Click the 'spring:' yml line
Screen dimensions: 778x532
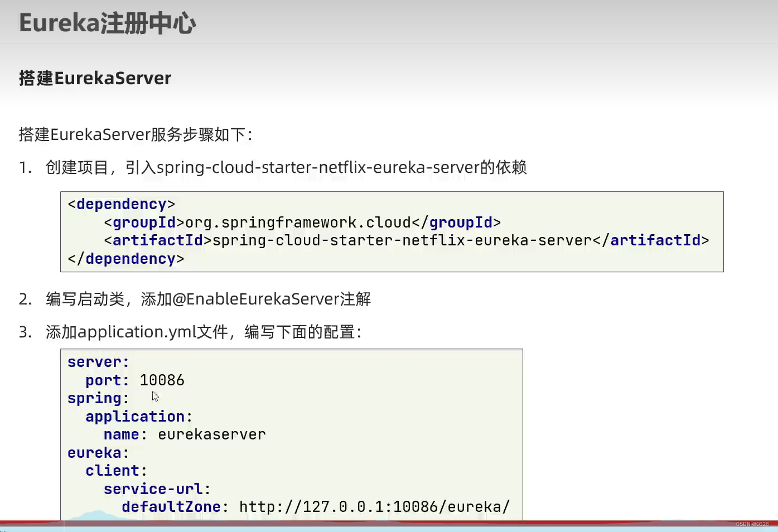click(98, 398)
